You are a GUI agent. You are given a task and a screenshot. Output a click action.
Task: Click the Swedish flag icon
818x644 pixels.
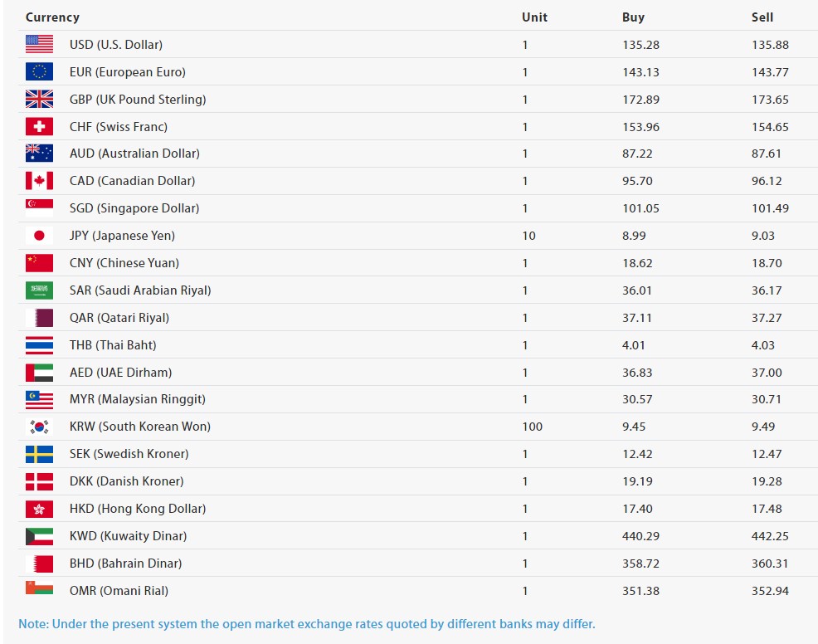coord(39,454)
